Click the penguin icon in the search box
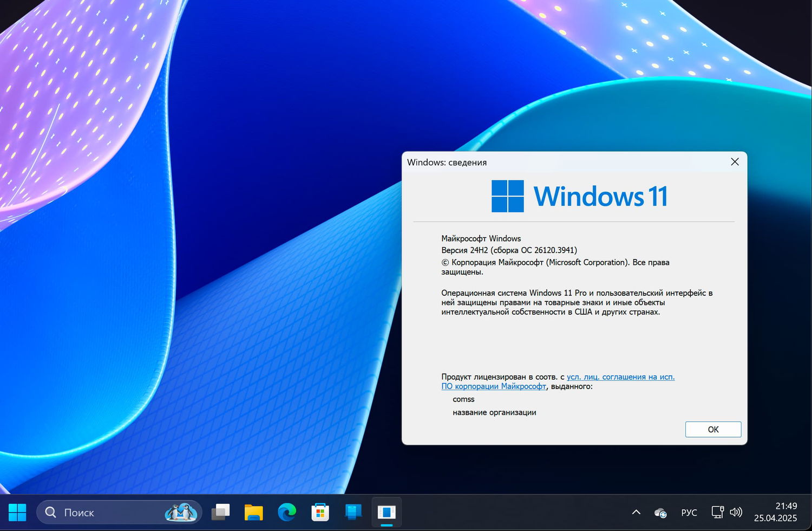Viewport: 812px width, 531px height. (182, 512)
